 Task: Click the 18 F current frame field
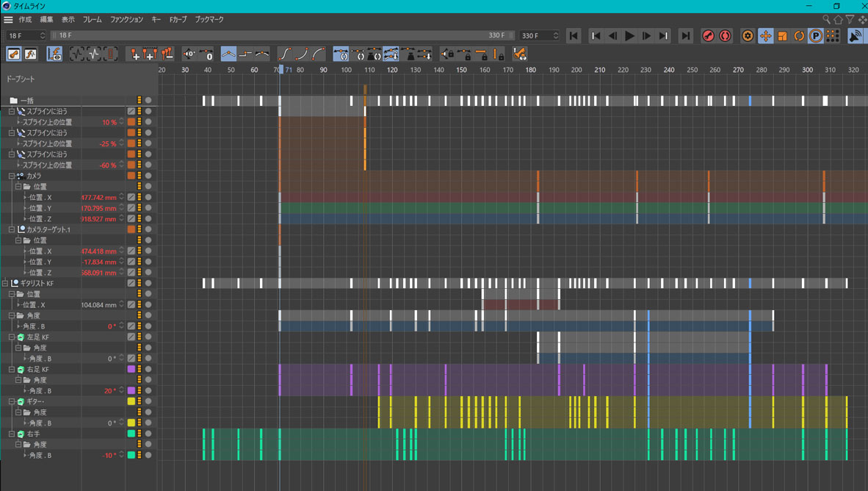pos(22,36)
